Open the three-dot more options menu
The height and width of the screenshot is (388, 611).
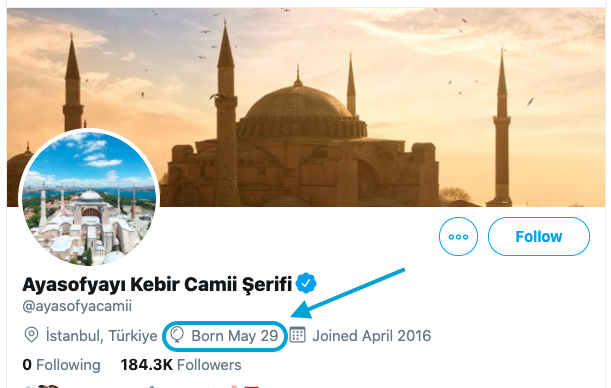[x=458, y=236]
